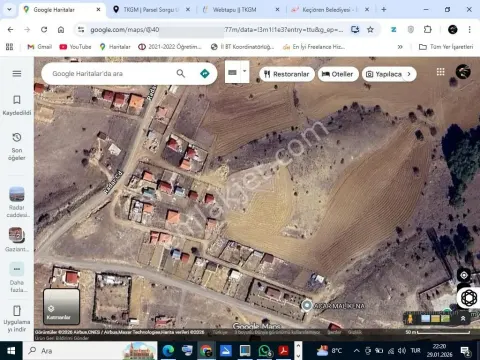Open directions with blue diamond icon
Image resolution: width=480 pixels, height=360 pixels.
205,73
